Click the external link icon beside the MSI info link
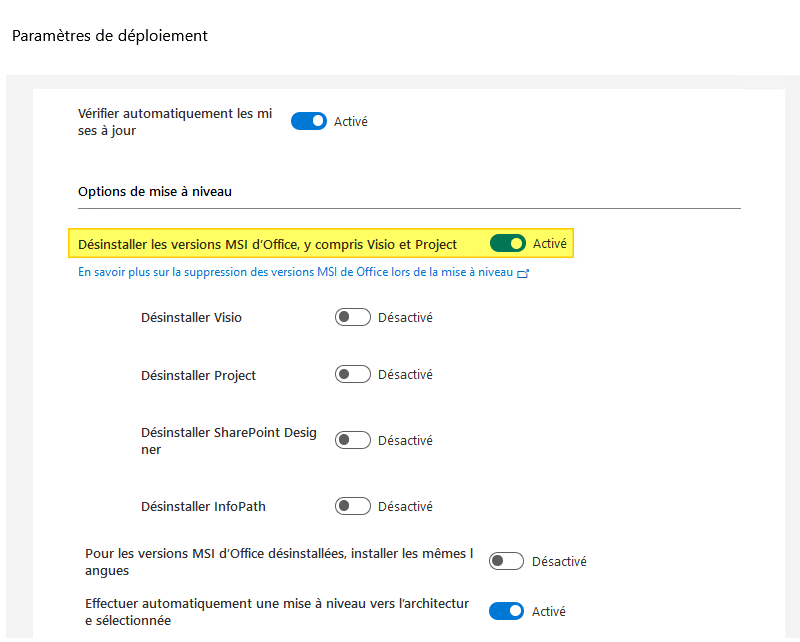 [523, 272]
